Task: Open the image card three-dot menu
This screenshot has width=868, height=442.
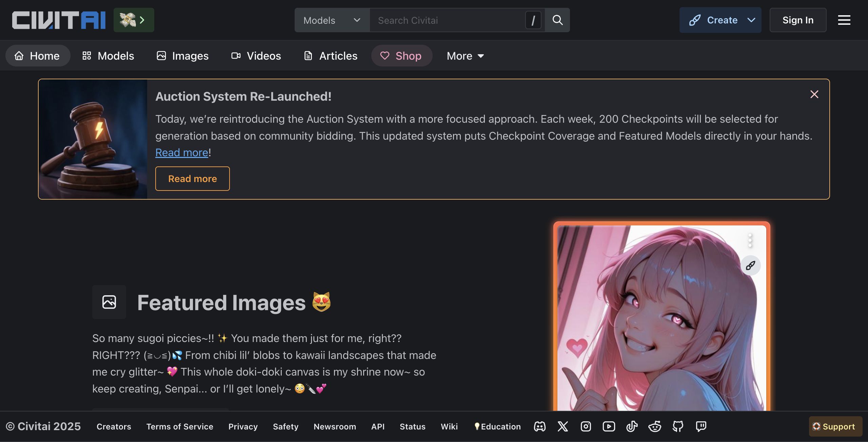Action: [750, 240]
